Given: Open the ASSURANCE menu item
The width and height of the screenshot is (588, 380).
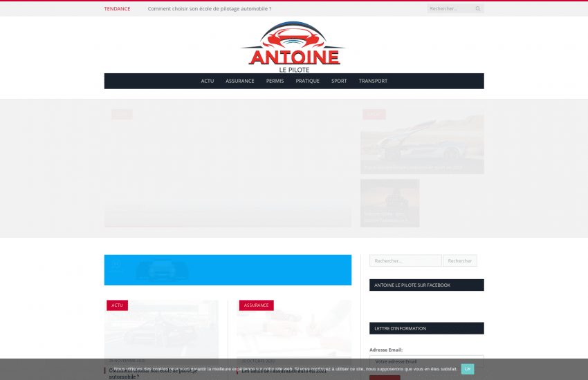Looking at the screenshot, I should coord(239,81).
